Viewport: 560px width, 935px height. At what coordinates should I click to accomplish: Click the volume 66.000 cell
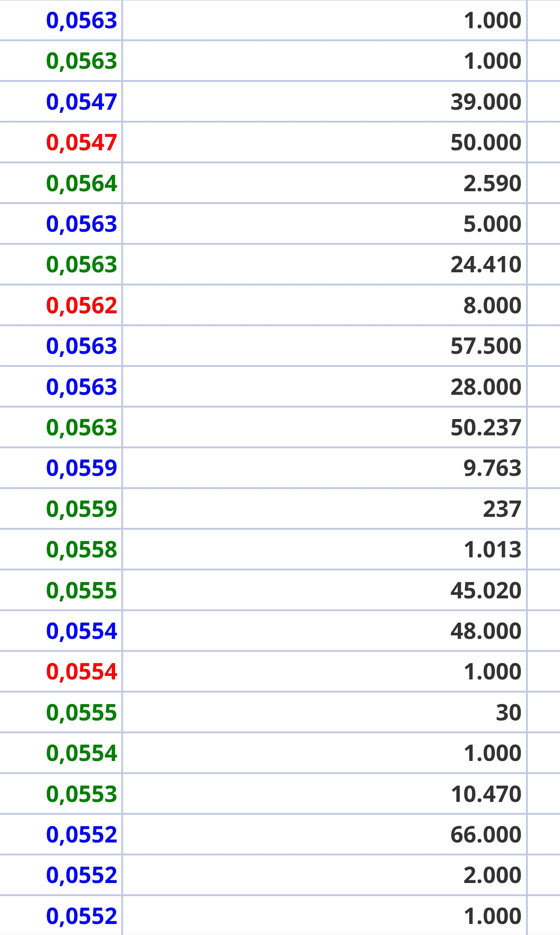(486, 835)
